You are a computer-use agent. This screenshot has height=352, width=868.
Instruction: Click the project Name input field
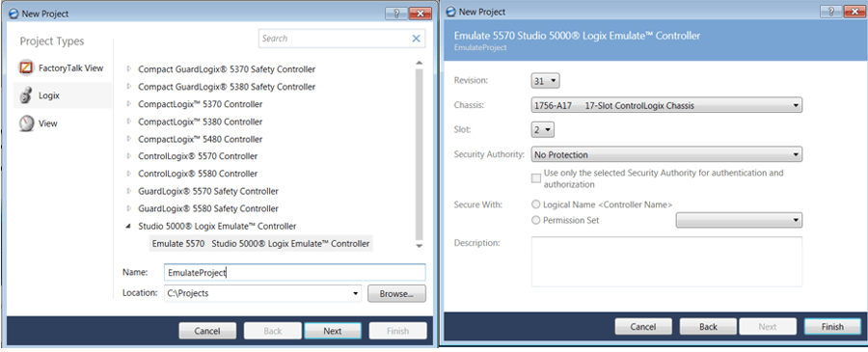[x=295, y=272]
